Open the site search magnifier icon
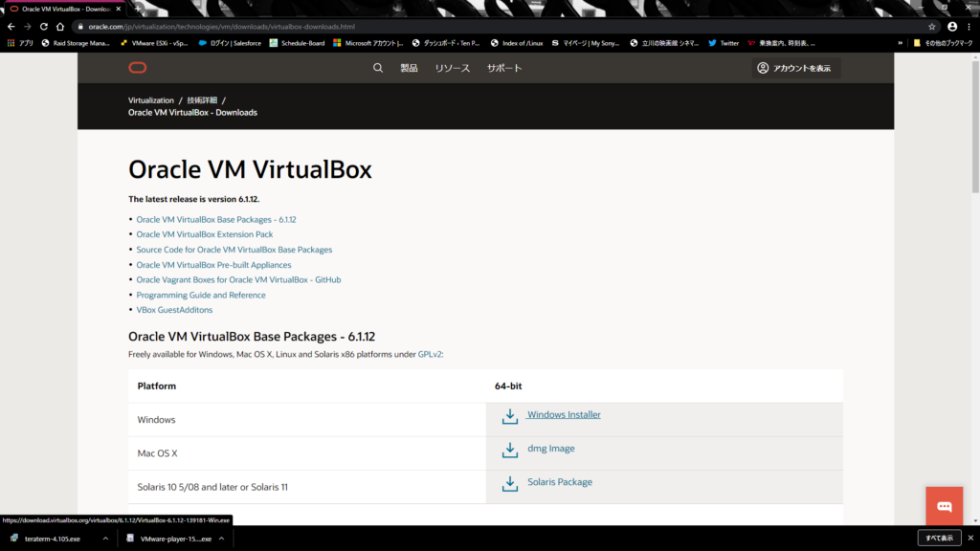This screenshot has width=980, height=551. click(x=378, y=68)
